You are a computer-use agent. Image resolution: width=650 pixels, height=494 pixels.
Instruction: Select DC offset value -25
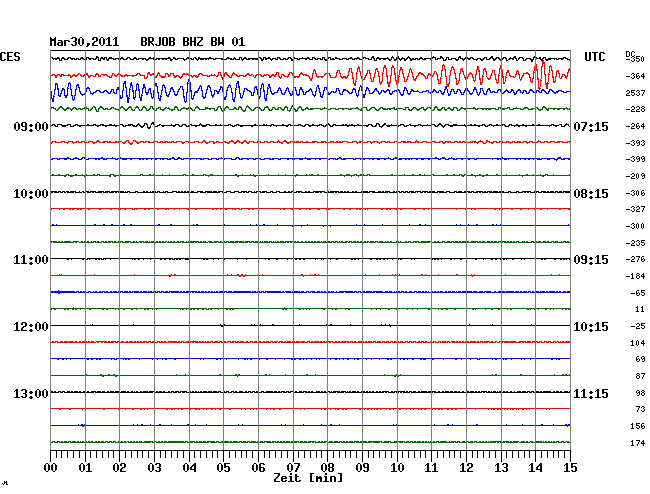tap(638, 326)
